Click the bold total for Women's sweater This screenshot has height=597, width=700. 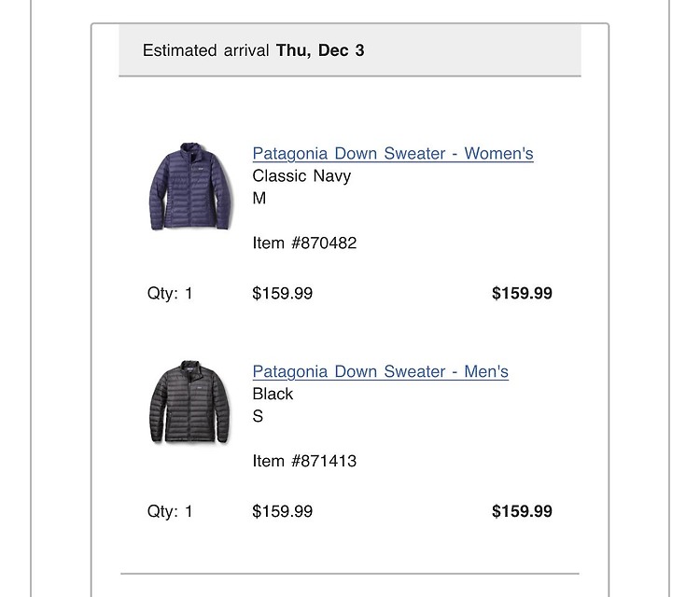522,293
